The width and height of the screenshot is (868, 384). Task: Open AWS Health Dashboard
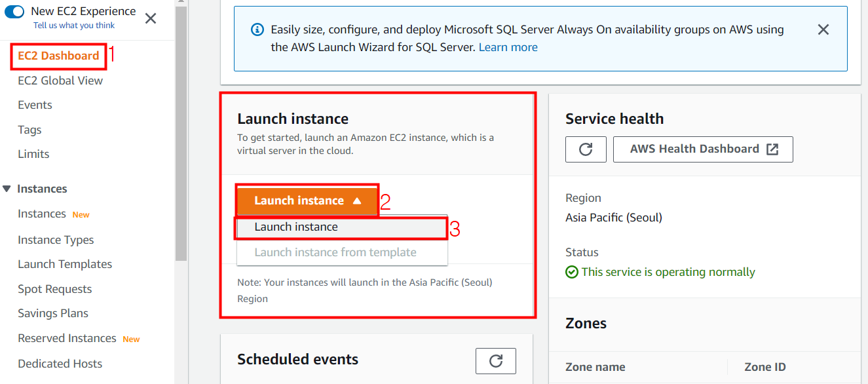pyautogui.click(x=703, y=149)
